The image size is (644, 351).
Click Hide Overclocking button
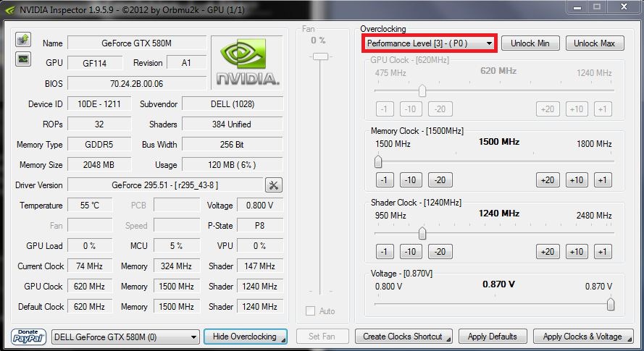tap(245, 337)
